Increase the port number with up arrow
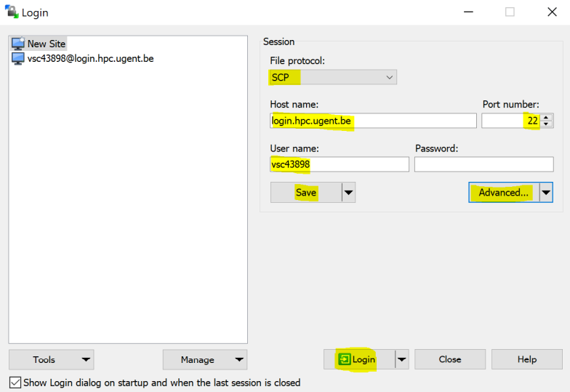Image resolution: width=570 pixels, height=392 pixels. [547, 117]
